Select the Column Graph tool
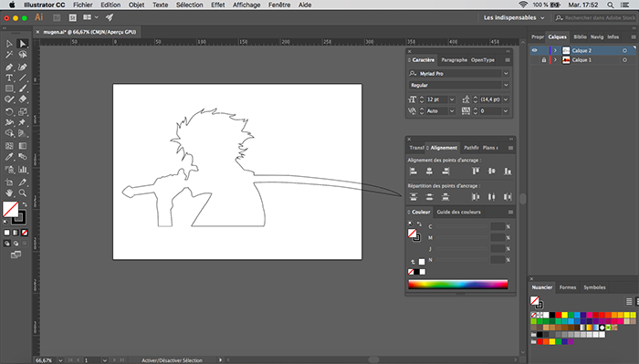The width and height of the screenshot is (639, 364). tap(23, 170)
